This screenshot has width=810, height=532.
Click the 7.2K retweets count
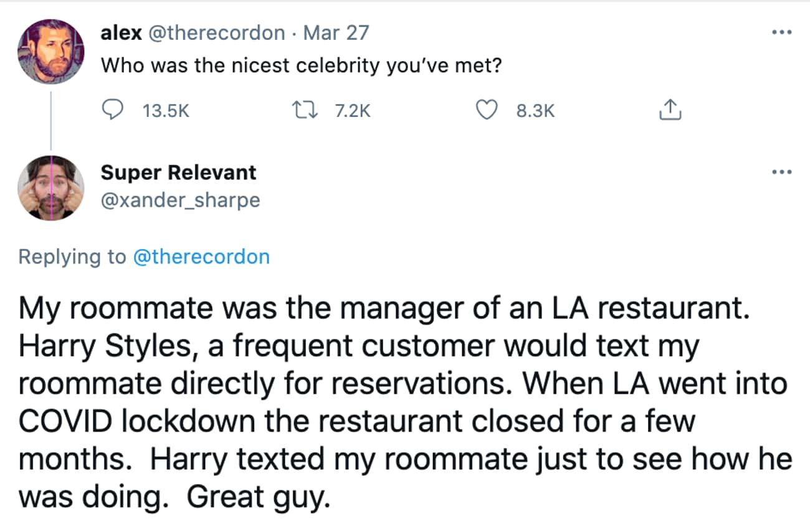(352, 111)
